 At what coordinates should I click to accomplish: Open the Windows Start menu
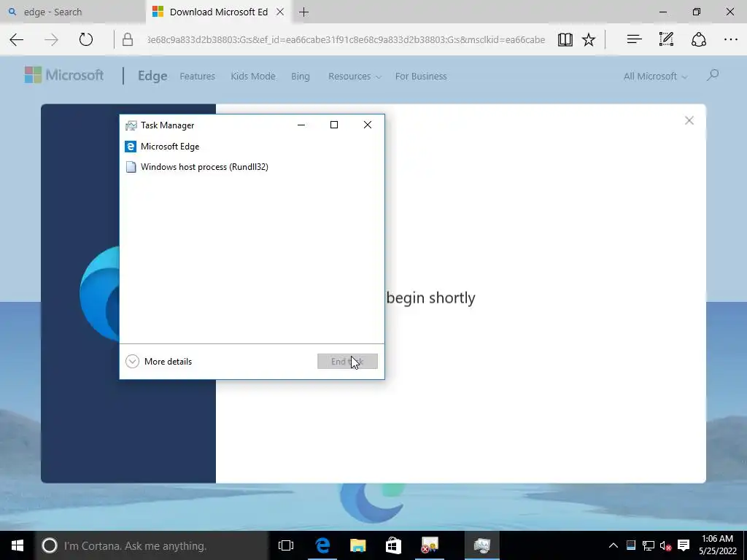pyautogui.click(x=18, y=545)
